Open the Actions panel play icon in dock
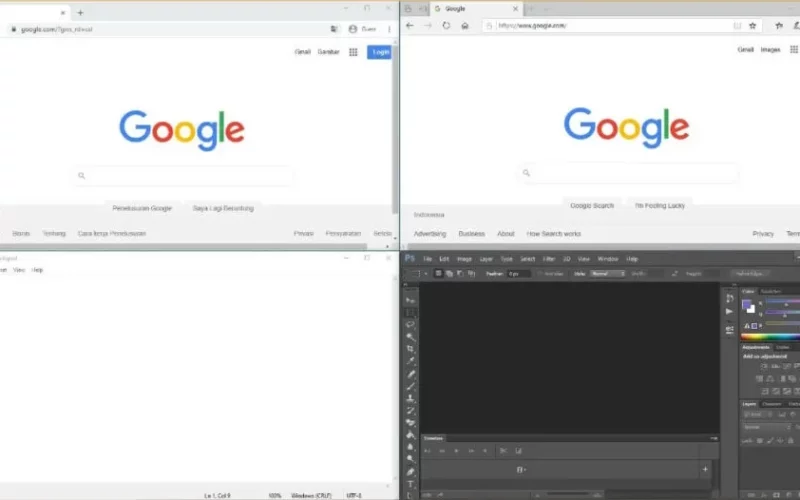This screenshot has height=500, width=800. coord(730,311)
